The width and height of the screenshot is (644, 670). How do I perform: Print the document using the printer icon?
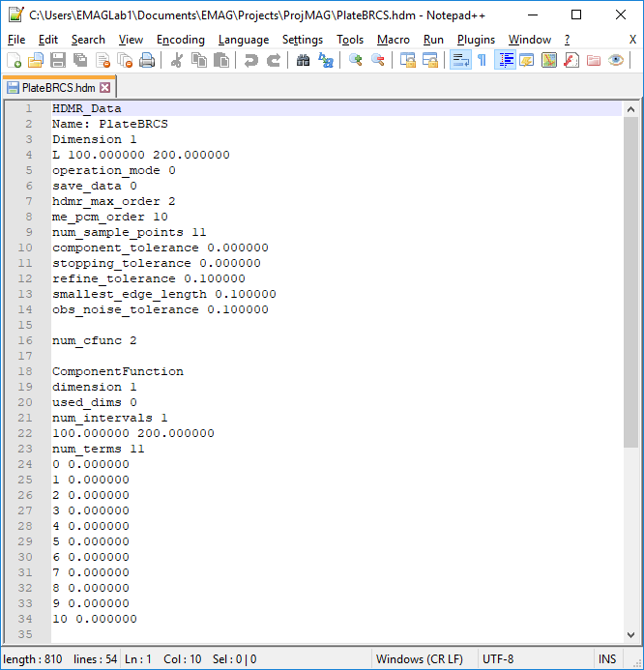click(x=147, y=60)
